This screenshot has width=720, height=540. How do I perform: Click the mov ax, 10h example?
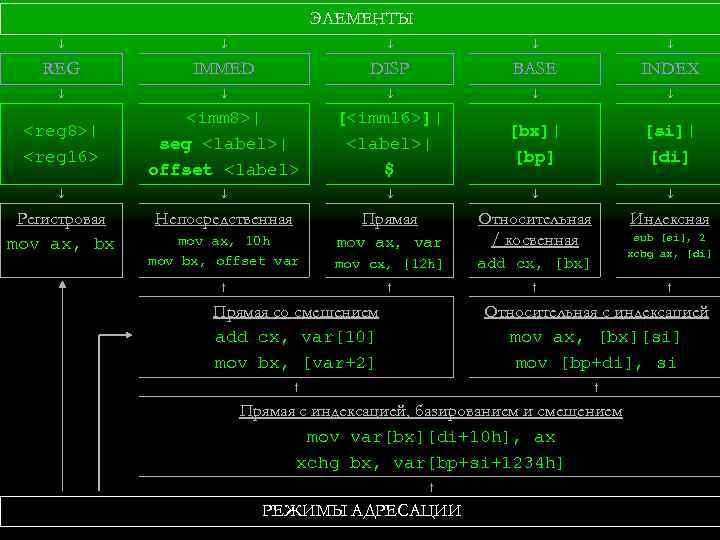click(224, 241)
